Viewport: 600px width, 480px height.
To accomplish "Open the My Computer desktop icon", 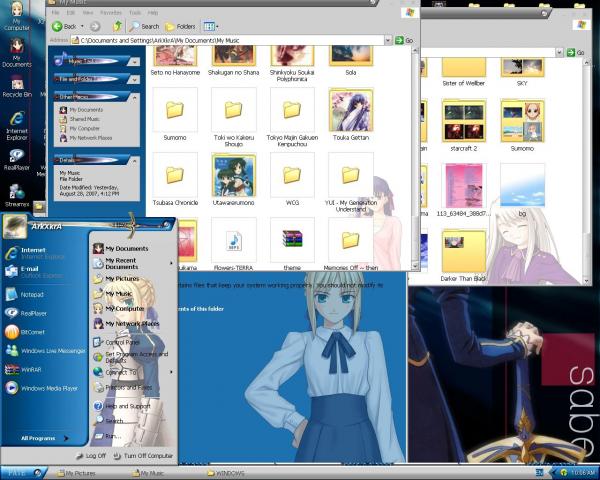I will coord(16,15).
